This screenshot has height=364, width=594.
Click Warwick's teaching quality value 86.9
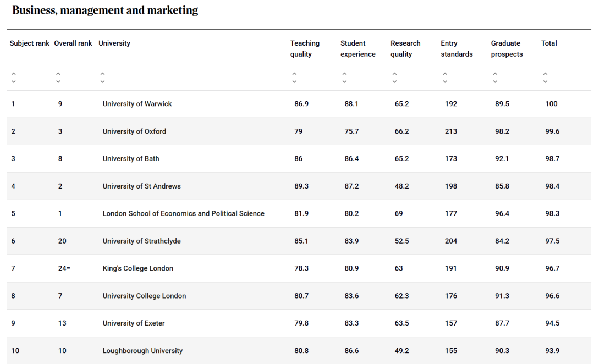coord(301,104)
